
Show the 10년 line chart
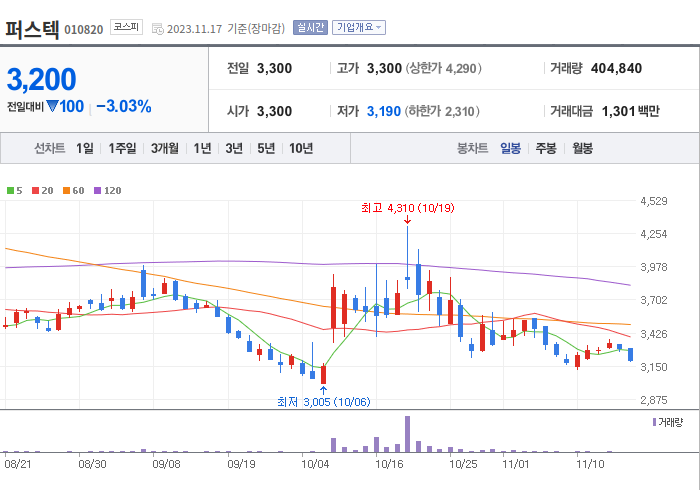(x=301, y=148)
